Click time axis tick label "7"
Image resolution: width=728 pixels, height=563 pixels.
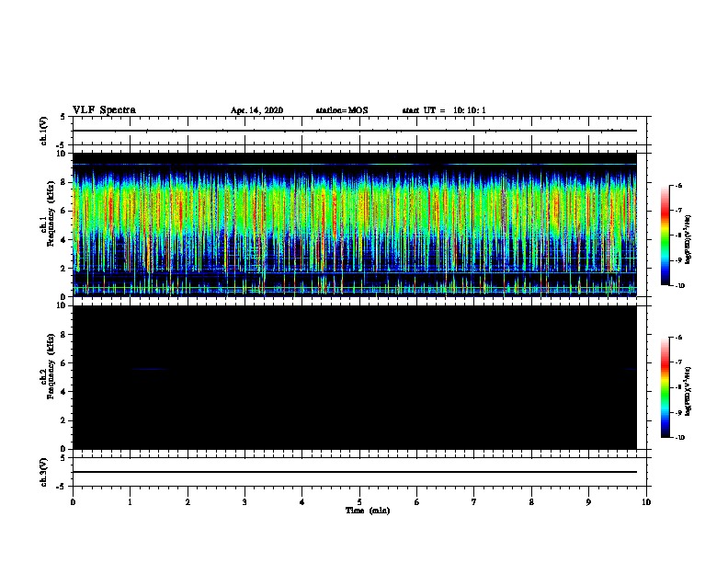coord(474,502)
